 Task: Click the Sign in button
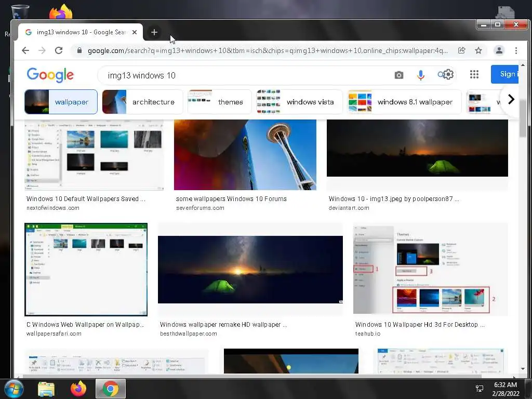504,74
